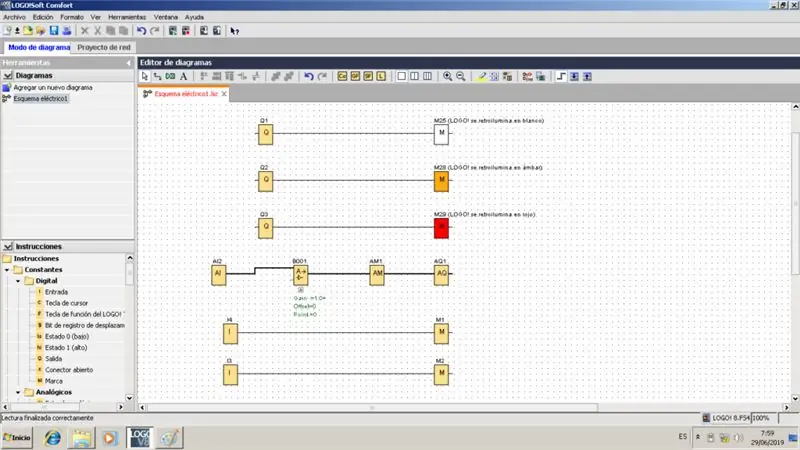Viewport: 800px width, 450px height.
Task: Select Estado 0 (bajo) instruction
Action: (67, 337)
